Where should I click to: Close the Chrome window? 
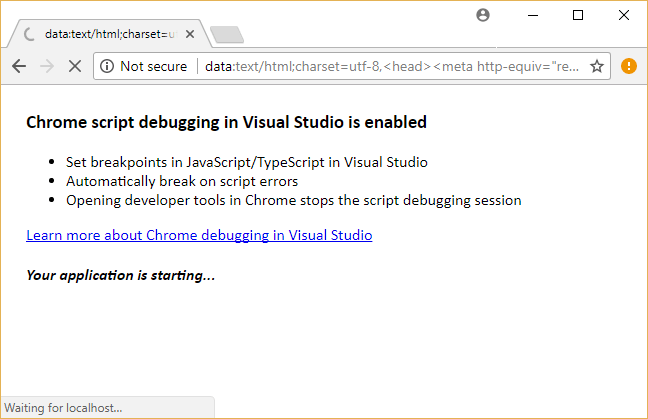[x=624, y=15]
